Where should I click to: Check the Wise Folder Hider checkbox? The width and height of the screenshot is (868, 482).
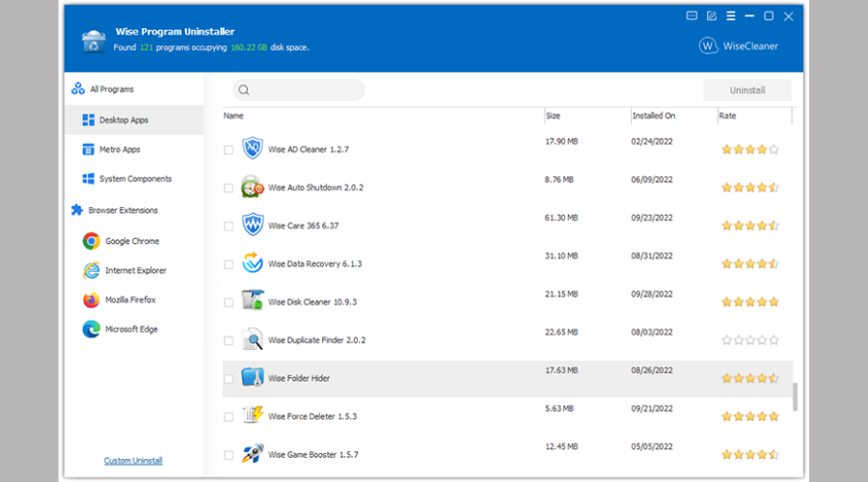click(229, 379)
